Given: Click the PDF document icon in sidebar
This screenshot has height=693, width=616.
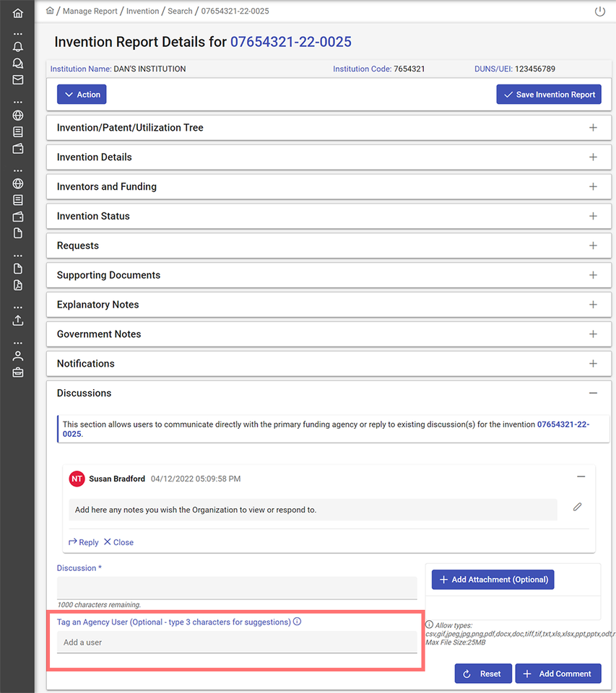Looking at the screenshot, I should [17, 284].
